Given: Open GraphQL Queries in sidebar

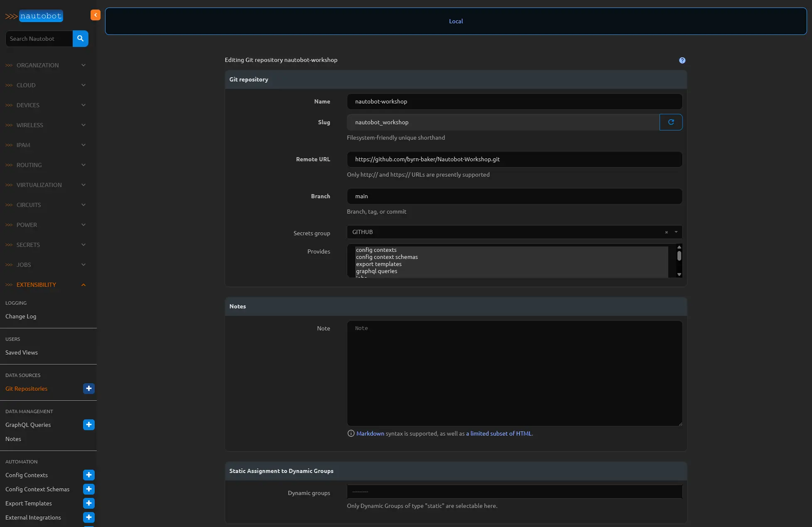Looking at the screenshot, I should [28, 425].
